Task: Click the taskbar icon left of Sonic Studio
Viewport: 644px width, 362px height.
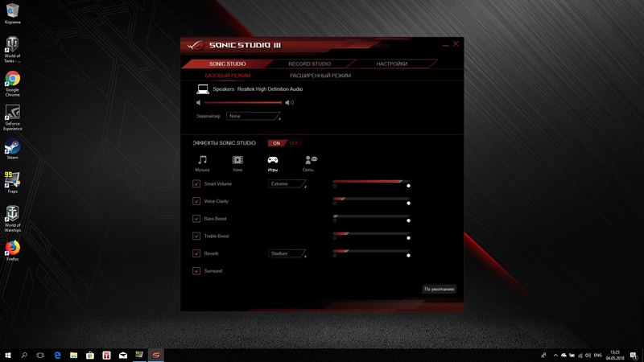Action: coord(139,356)
